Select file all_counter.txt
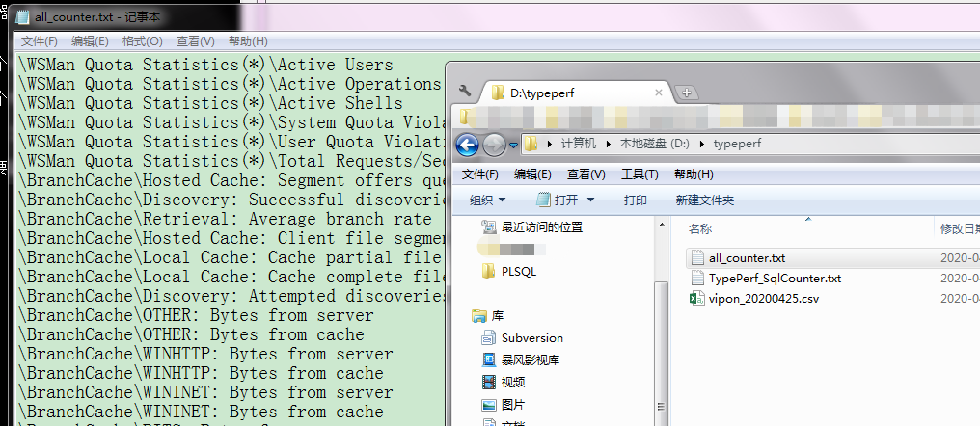 coord(747,258)
